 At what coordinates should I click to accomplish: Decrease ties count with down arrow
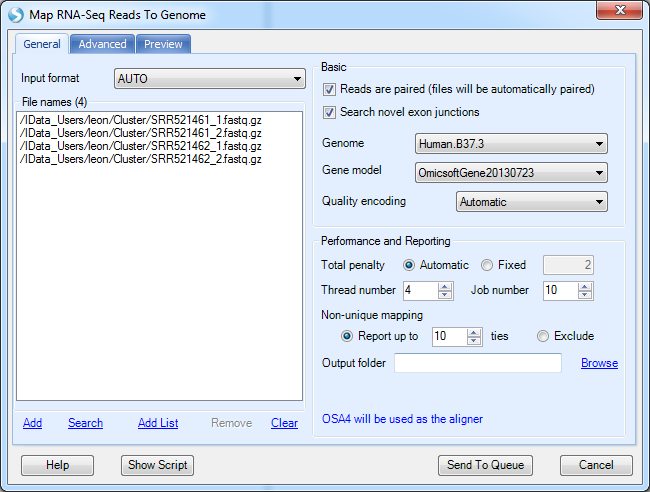pyautogui.click(x=473, y=341)
